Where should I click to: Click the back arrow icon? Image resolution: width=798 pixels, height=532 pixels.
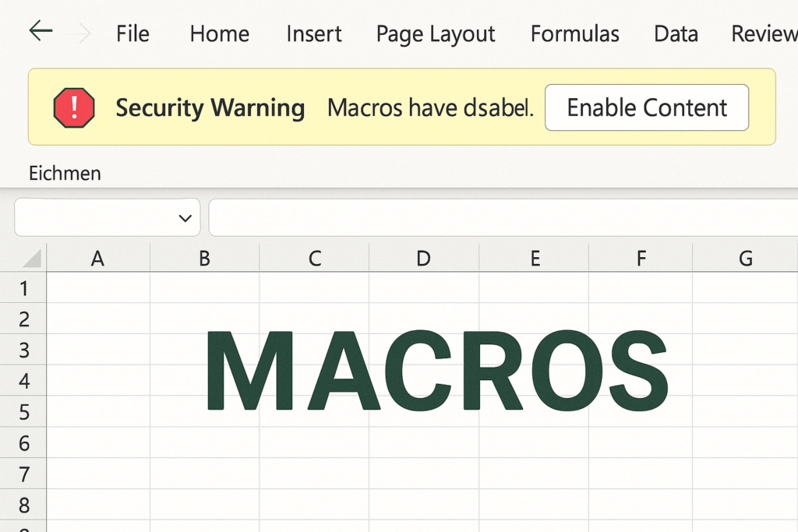tap(41, 31)
